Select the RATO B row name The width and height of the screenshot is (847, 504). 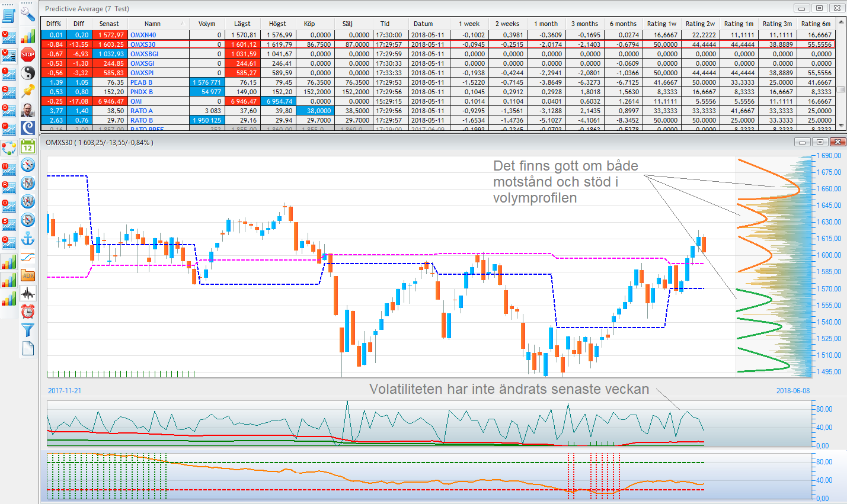tap(141, 120)
